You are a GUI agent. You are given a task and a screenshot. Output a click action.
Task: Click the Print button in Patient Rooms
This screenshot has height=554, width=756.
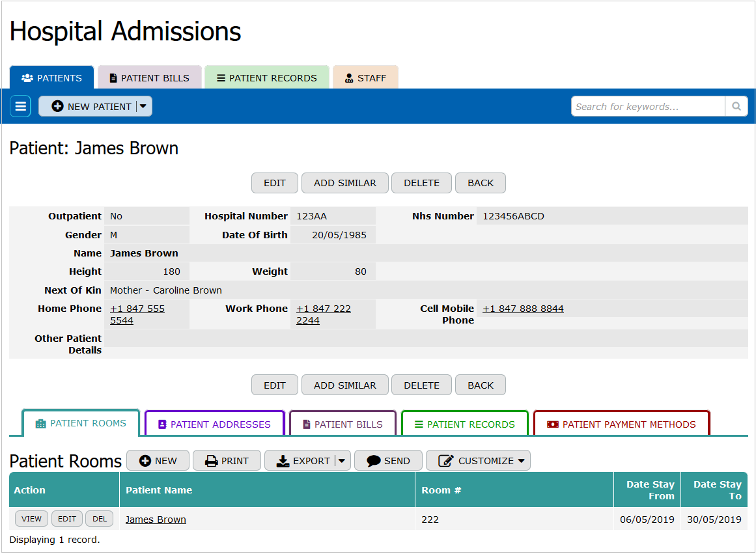coord(227,461)
